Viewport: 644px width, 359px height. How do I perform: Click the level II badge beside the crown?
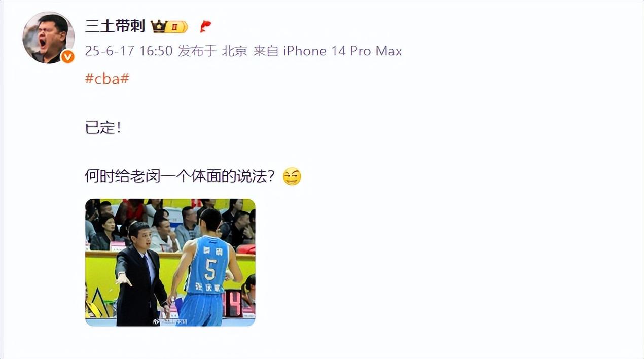(x=176, y=27)
